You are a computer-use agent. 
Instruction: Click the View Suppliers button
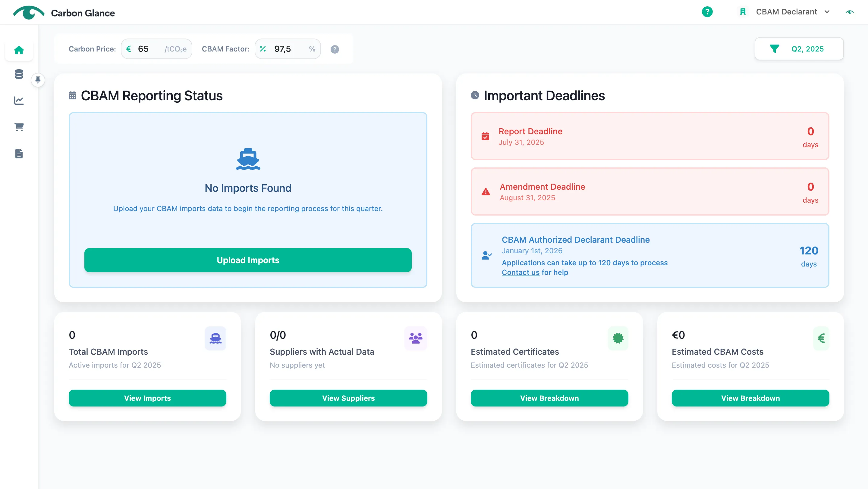[x=348, y=398]
